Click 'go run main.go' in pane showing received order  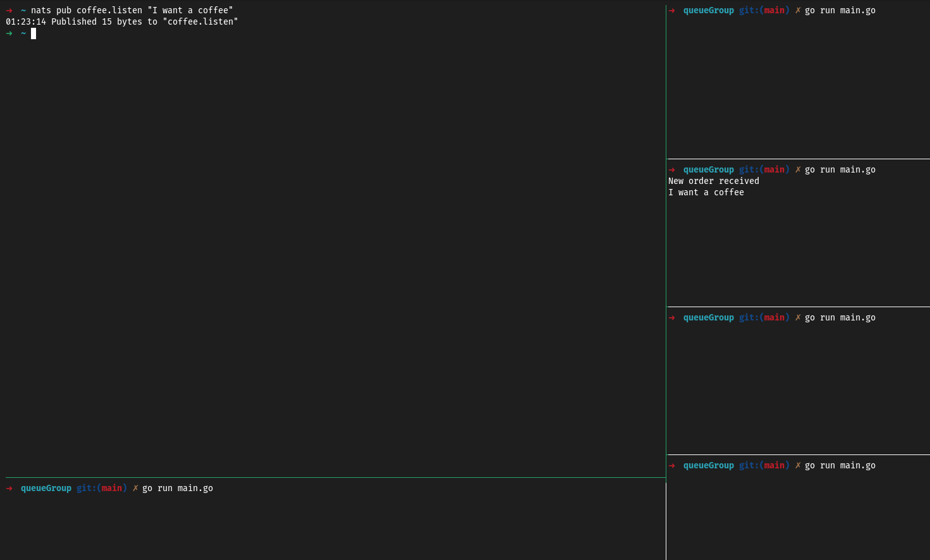pos(840,169)
